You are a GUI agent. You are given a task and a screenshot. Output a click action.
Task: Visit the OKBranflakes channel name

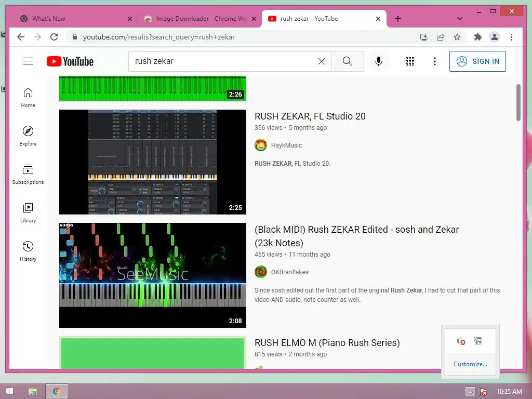(290, 272)
